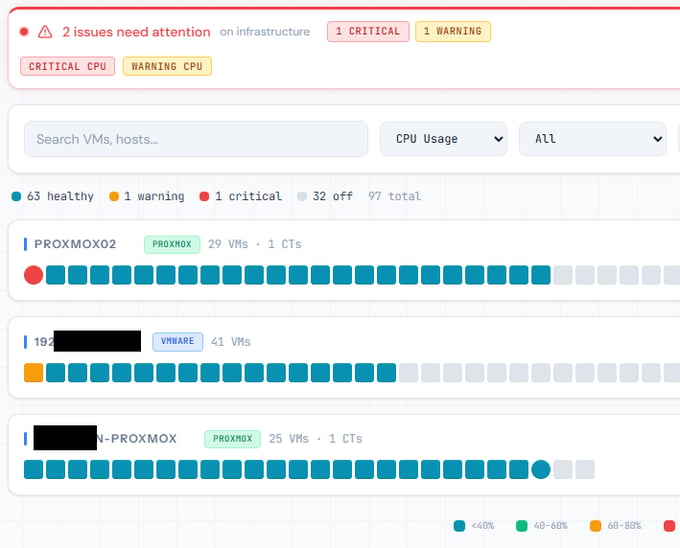Click the warning triangle alert icon

click(45, 32)
